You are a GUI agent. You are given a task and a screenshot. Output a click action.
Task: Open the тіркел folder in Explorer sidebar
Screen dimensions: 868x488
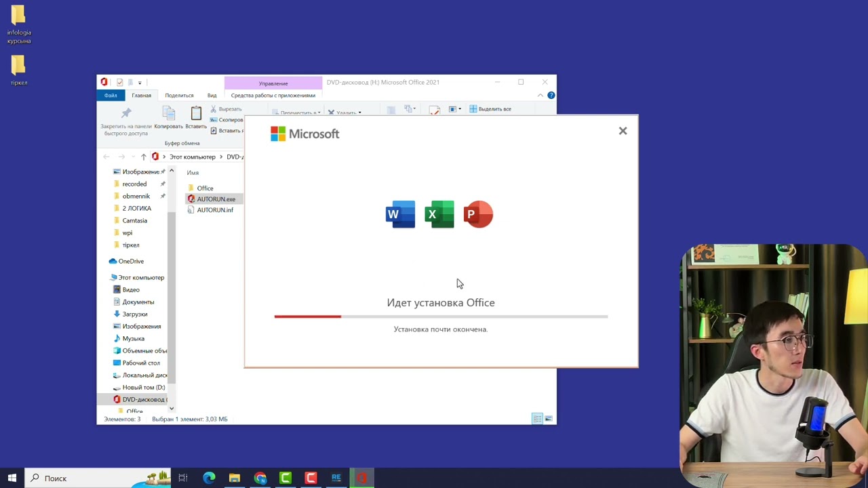[x=130, y=245]
